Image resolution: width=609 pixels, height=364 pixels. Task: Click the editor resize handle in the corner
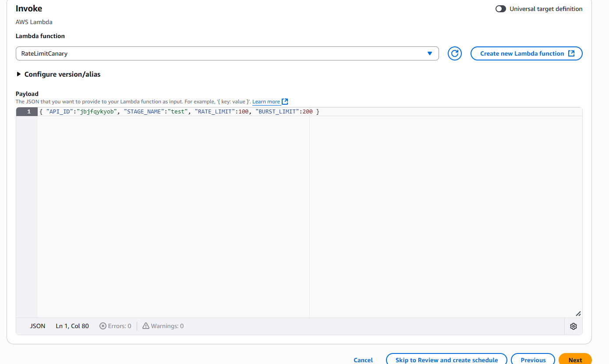[578, 313]
